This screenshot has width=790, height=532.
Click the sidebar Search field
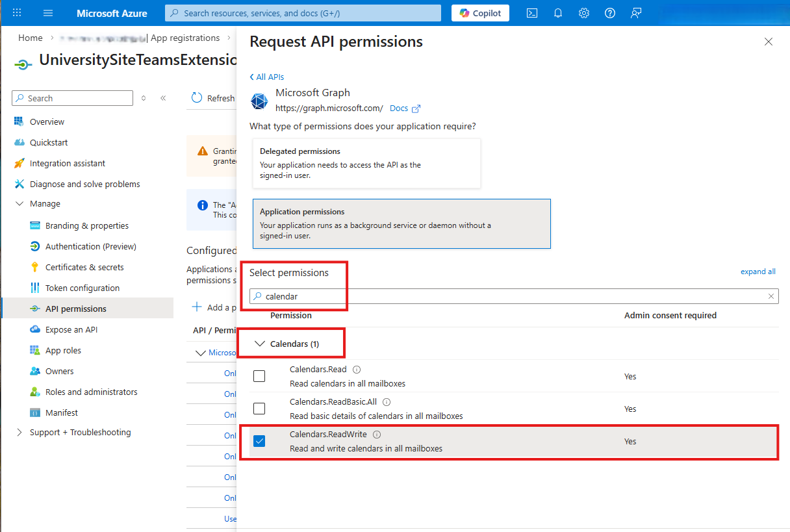pyautogui.click(x=73, y=98)
